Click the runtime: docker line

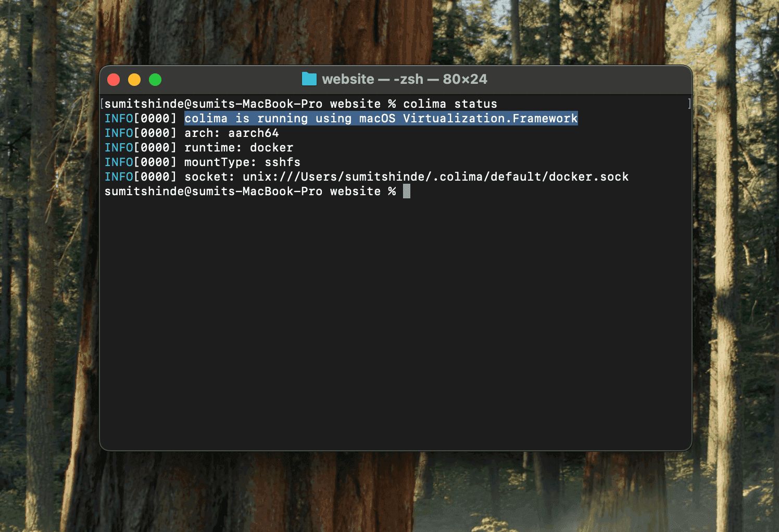pyautogui.click(x=239, y=147)
